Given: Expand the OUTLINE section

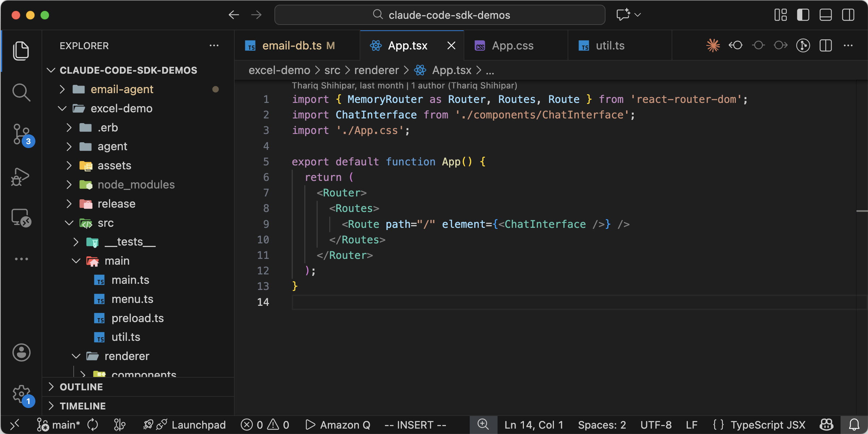Looking at the screenshot, I should click(x=82, y=387).
